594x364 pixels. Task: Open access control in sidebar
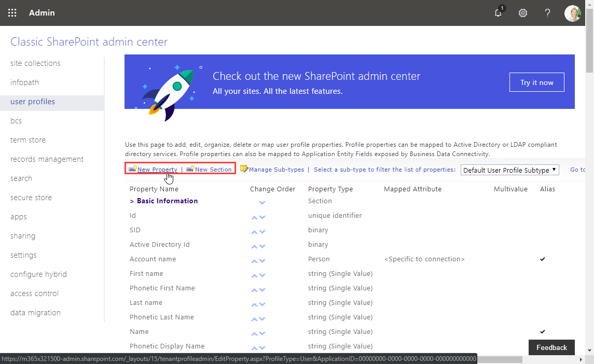coord(34,293)
